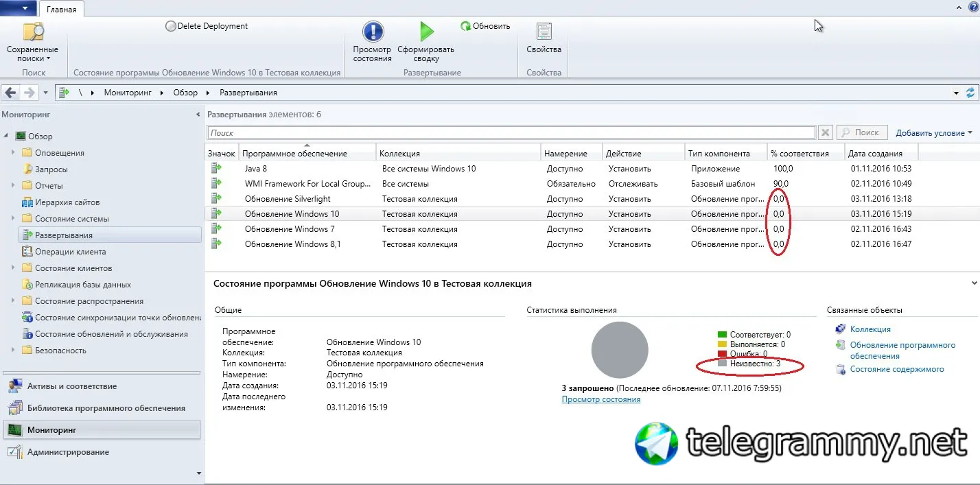The image size is (980, 485).
Task: Open Библиотека программного обеспечения workspace
Action: (x=102, y=408)
